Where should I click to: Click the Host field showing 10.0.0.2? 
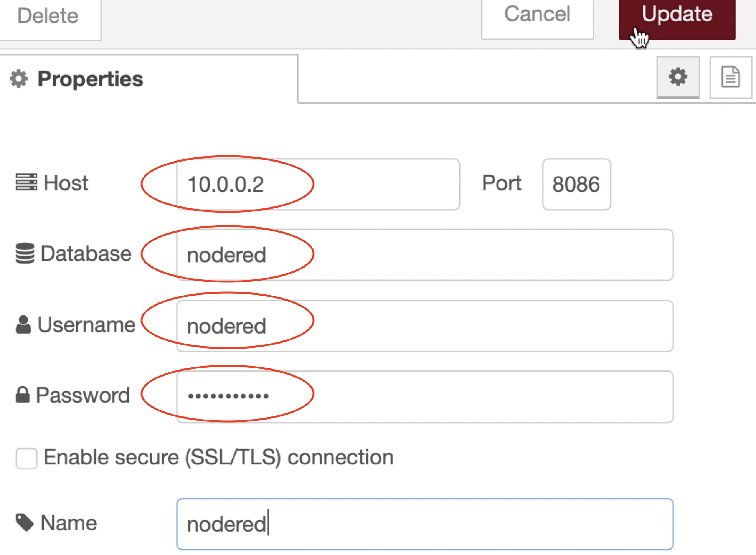pos(319,184)
